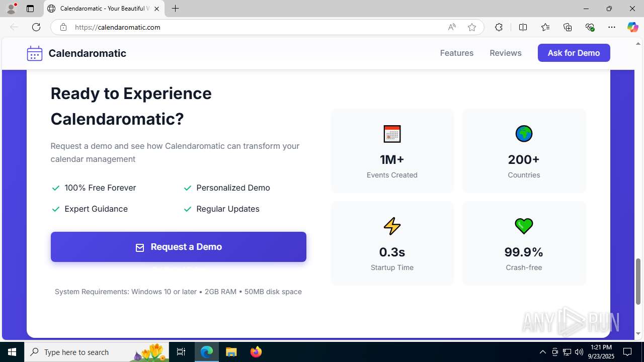The image size is (644, 362).
Task: Click the calendar icon above 1M+ Events Created
Action: click(x=392, y=134)
